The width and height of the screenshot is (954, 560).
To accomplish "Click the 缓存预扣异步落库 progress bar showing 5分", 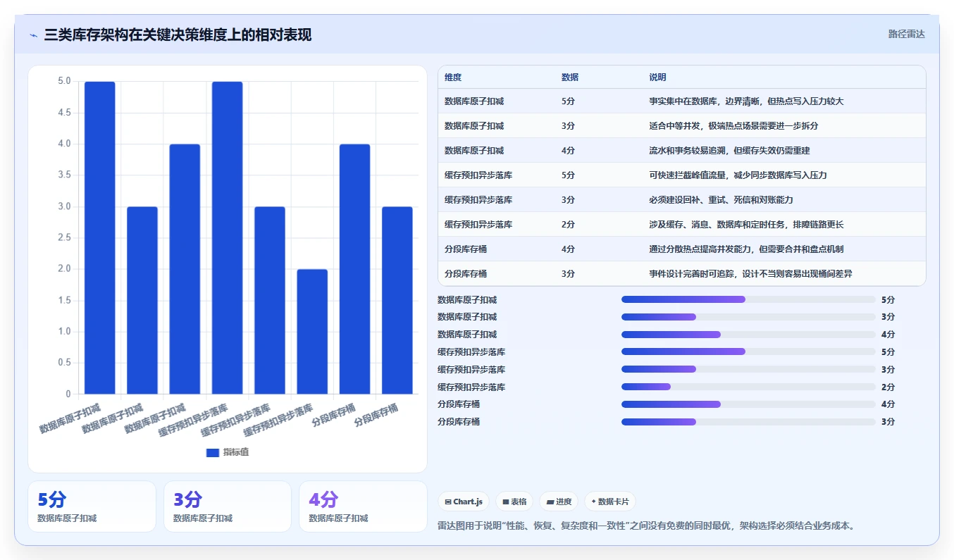I will [x=748, y=351].
